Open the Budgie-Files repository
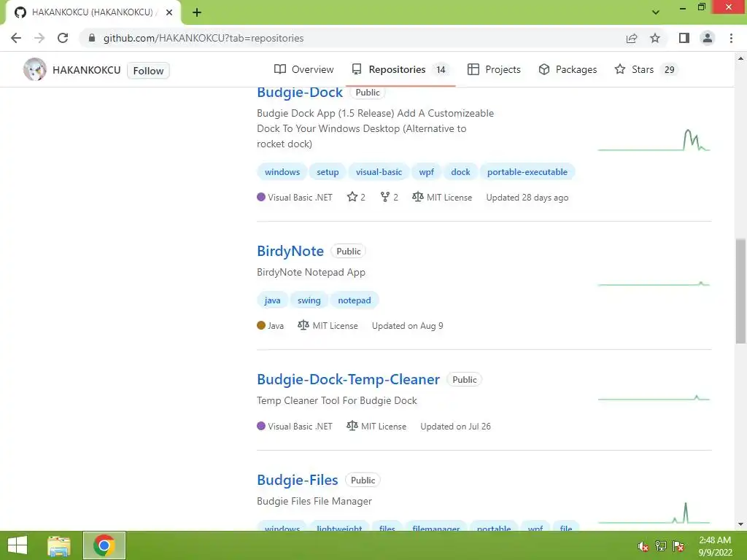The width and height of the screenshot is (747, 560). point(298,480)
